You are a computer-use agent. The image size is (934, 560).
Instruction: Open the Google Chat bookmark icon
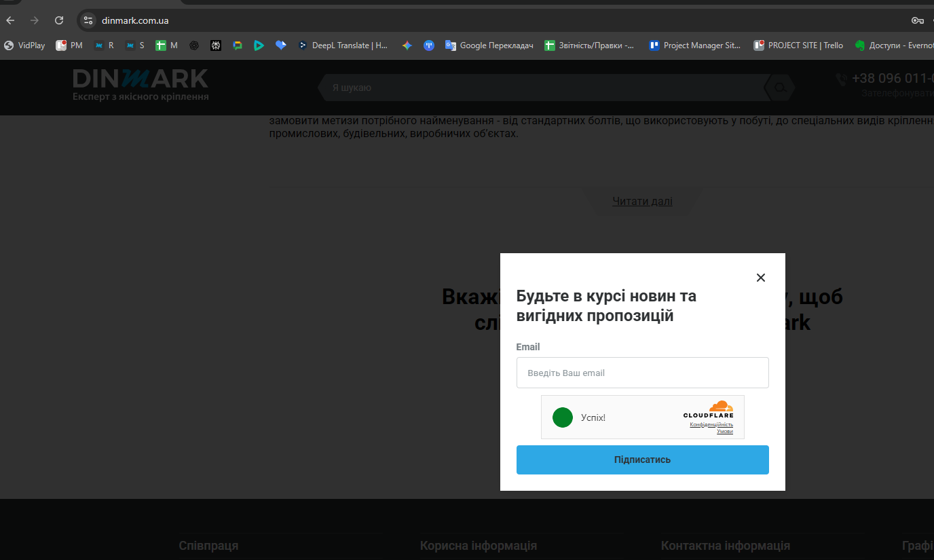pyautogui.click(x=238, y=45)
